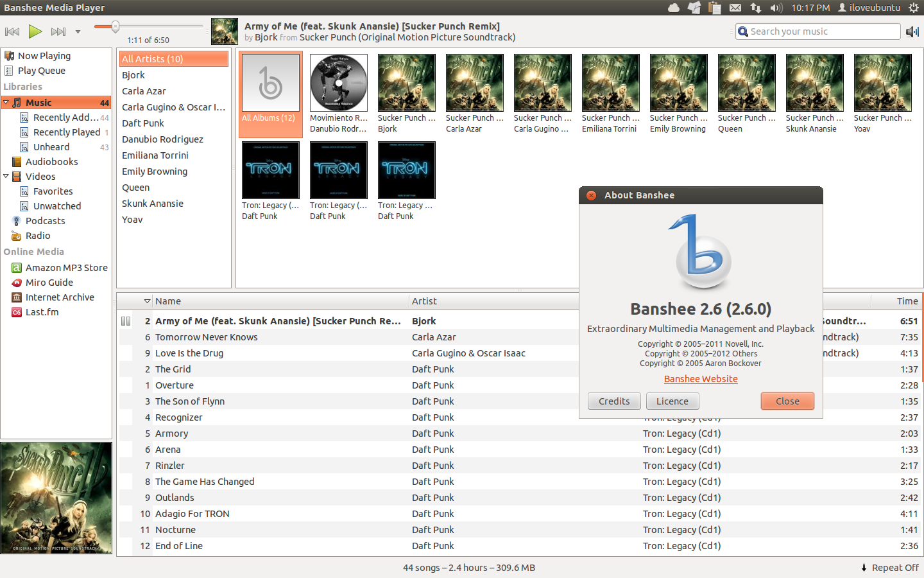Show Credits in About Banshee dialog
The width and height of the screenshot is (924, 578).
pyautogui.click(x=614, y=401)
